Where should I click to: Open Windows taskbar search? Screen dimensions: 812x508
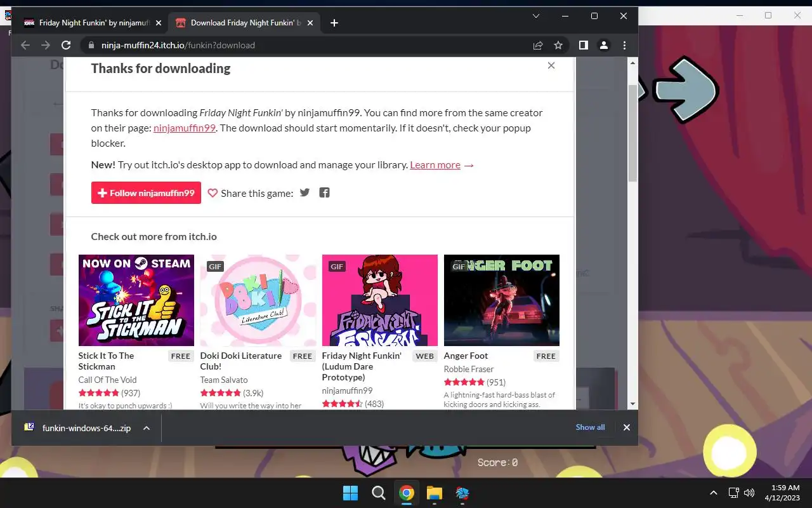click(x=378, y=493)
